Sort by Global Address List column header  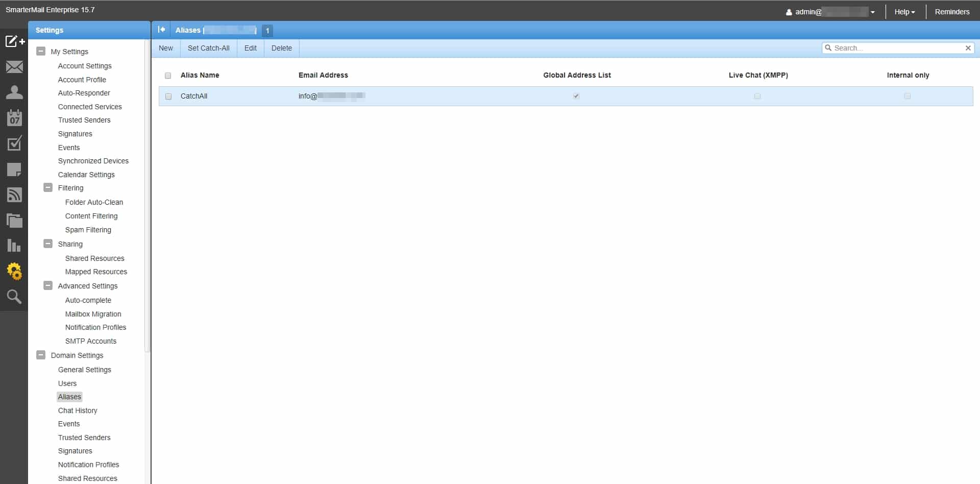[x=577, y=75]
